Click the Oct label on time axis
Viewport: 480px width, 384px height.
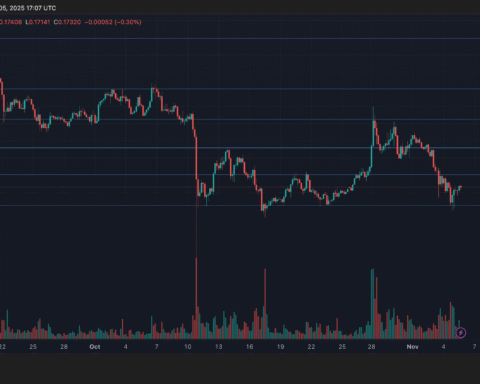pyautogui.click(x=95, y=347)
